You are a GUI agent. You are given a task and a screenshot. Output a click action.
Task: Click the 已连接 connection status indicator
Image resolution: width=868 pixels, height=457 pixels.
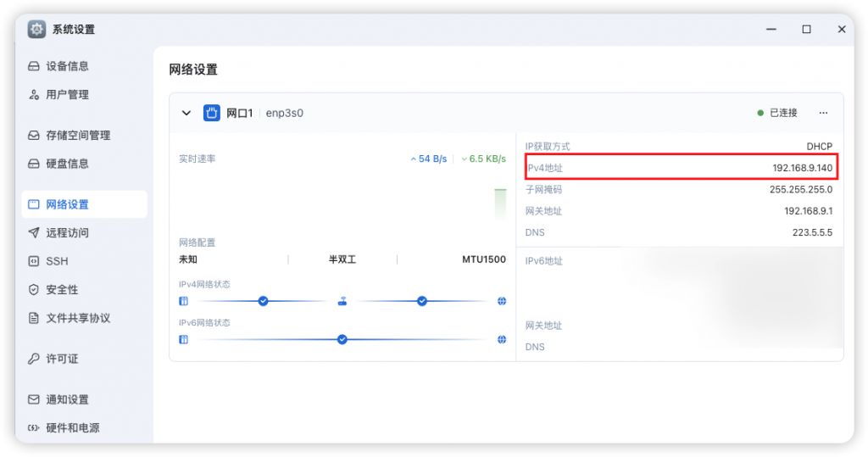pos(777,113)
